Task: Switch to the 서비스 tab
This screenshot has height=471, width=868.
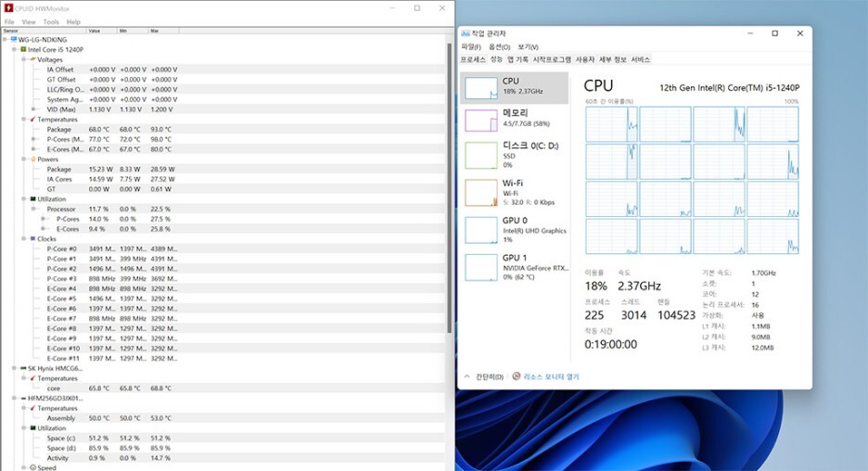Action: [x=641, y=59]
